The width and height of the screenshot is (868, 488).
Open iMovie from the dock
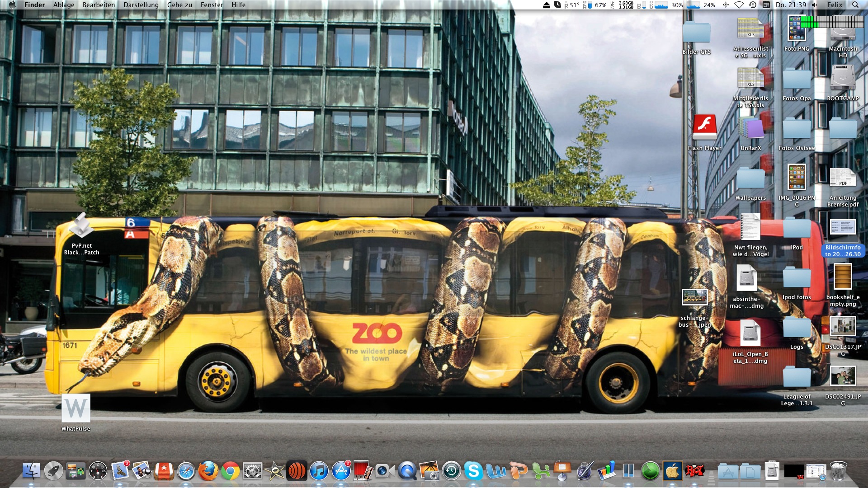(275, 471)
